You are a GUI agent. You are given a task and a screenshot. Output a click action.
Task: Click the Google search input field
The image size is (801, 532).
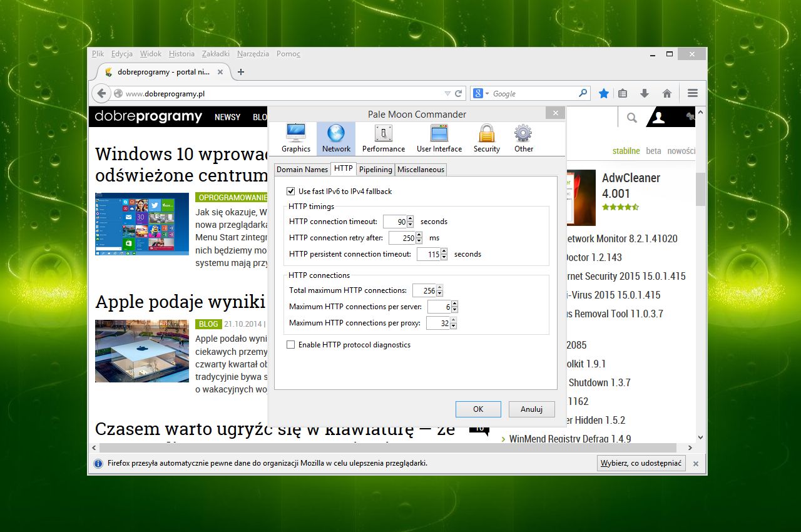click(533, 94)
